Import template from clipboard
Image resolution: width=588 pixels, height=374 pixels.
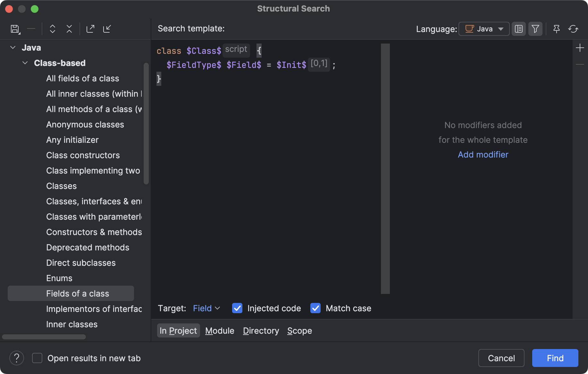(107, 29)
